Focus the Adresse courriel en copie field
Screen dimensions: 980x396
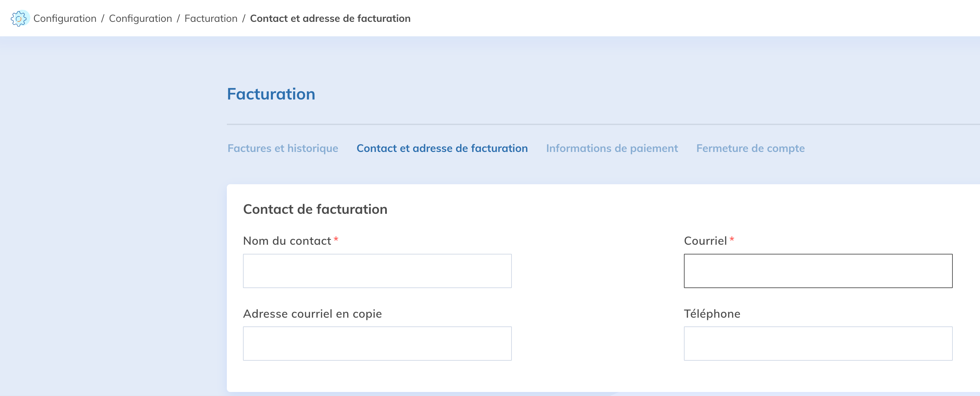pyautogui.click(x=377, y=343)
